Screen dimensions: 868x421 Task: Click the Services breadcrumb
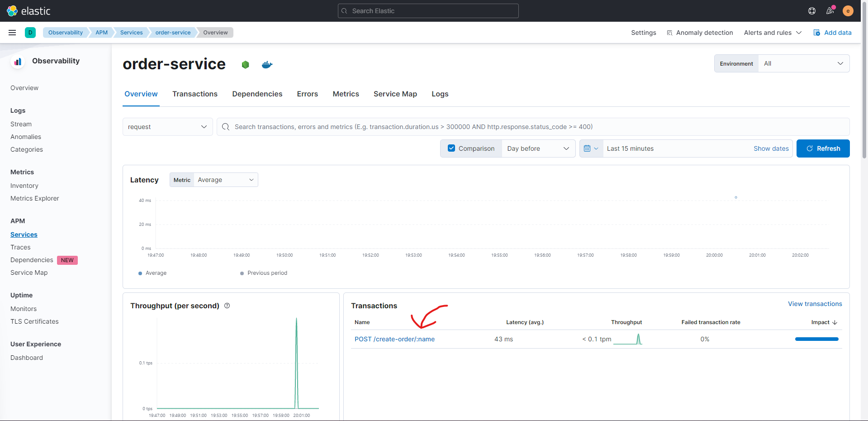click(x=132, y=33)
